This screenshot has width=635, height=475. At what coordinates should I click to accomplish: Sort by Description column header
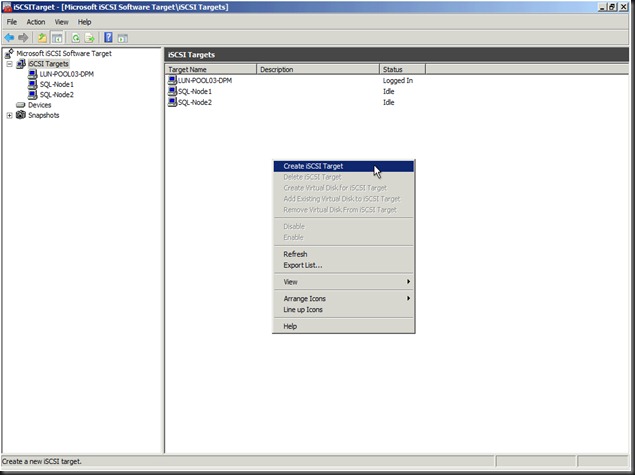[318, 69]
